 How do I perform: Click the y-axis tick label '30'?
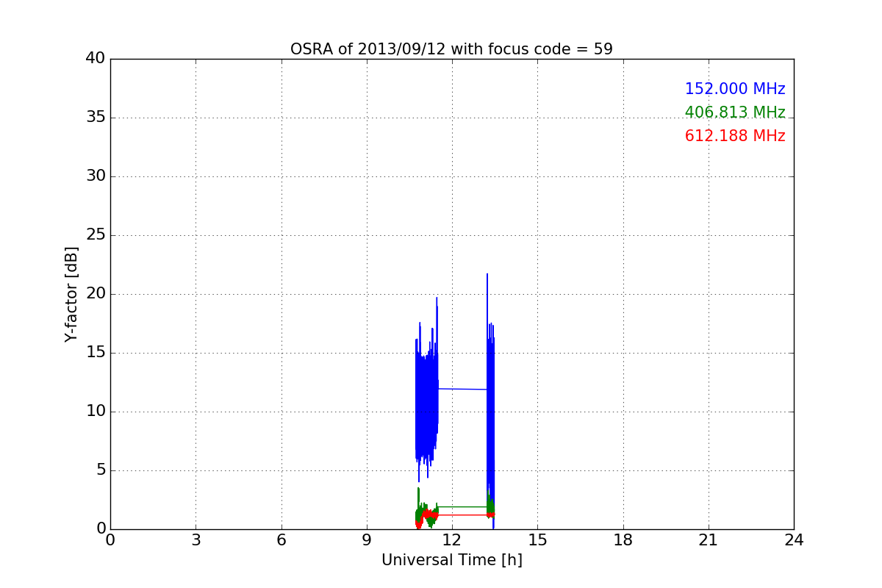tap(95, 176)
